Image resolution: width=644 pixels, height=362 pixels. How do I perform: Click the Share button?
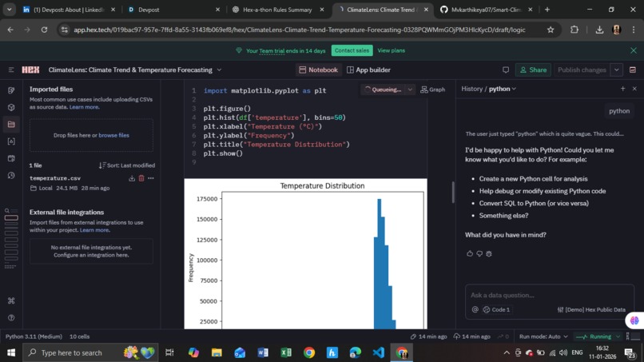click(533, 70)
